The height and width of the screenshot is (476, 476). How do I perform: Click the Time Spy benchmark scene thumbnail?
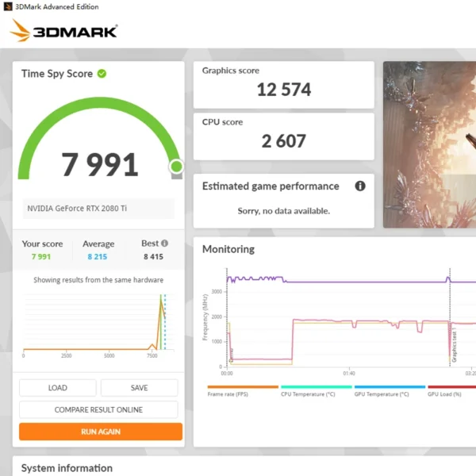tap(429, 144)
